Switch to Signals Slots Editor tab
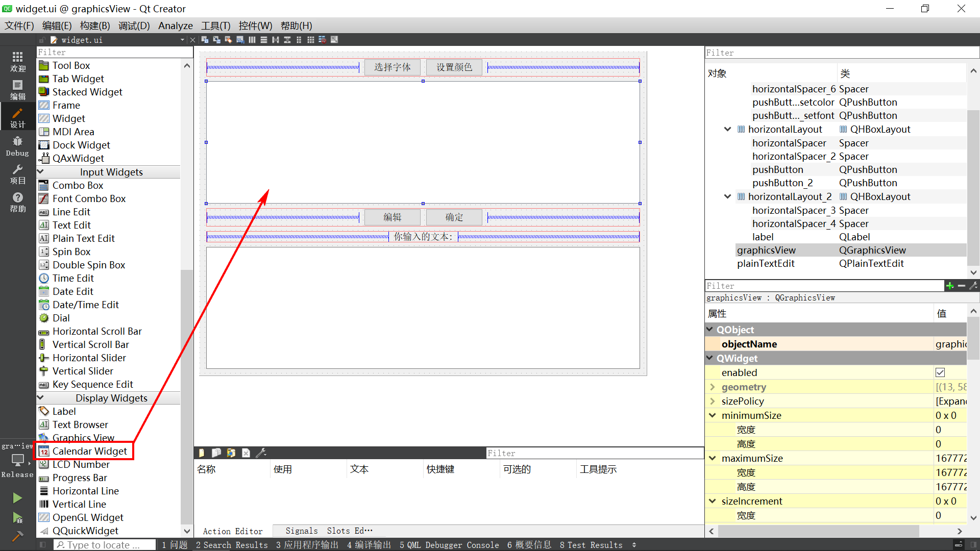The height and width of the screenshot is (551, 980). tap(328, 531)
